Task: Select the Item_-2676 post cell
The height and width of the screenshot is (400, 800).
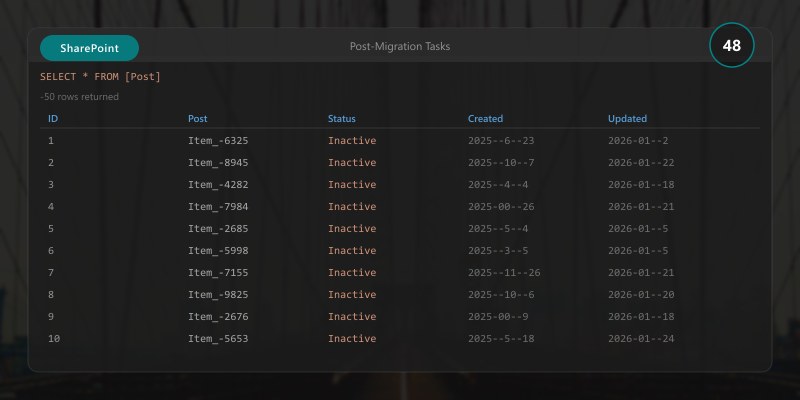Action: click(x=218, y=316)
